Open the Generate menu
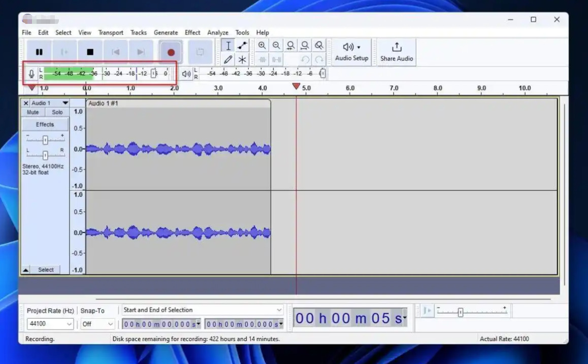Screen dimensions: 588x364 pyautogui.click(x=166, y=32)
